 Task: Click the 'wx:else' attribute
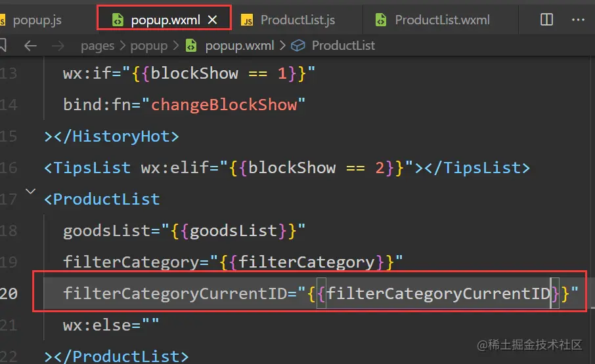coord(97,325)
